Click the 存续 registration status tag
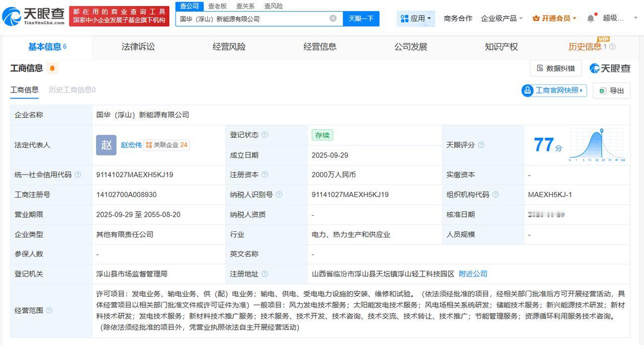The width and height of the screenshot is (644, 345). (x=322, y=135)
